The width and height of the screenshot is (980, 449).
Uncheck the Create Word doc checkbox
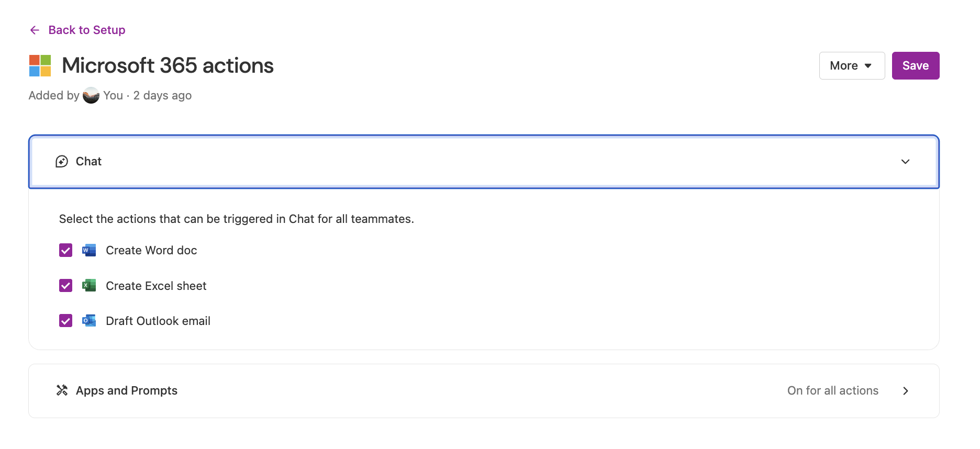(x=65, y=251)
